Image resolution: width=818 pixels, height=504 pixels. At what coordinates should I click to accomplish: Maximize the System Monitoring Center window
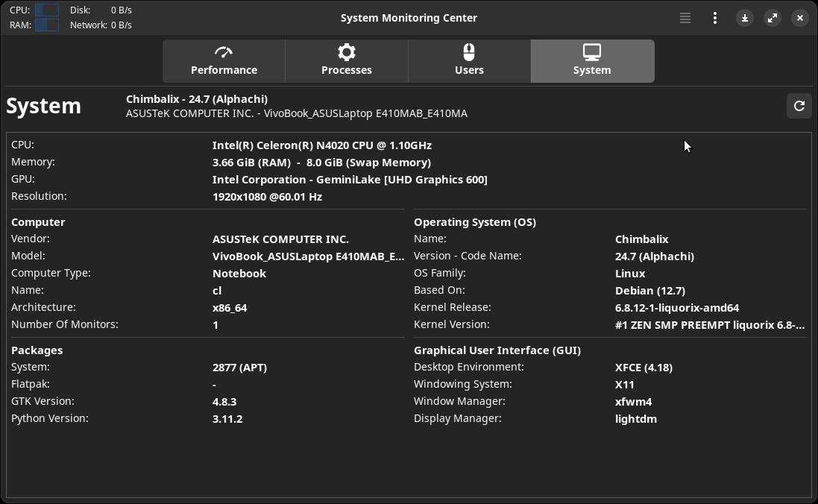(773, 18)
